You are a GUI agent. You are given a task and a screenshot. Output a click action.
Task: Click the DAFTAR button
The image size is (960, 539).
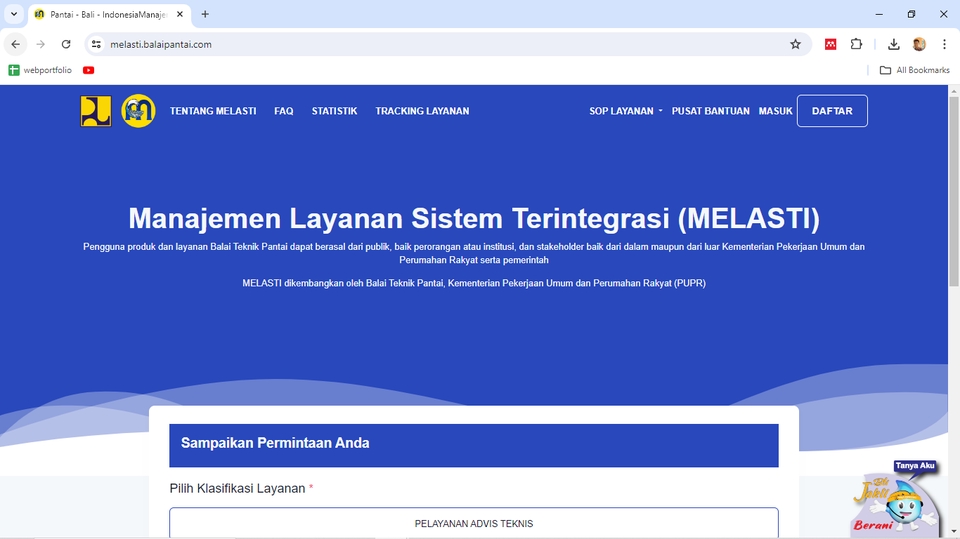[832, 111]
